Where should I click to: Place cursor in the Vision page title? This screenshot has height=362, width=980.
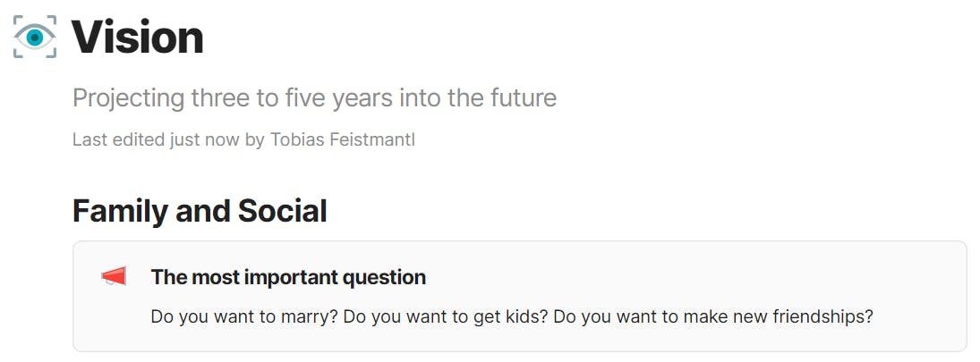pos(138,37)
